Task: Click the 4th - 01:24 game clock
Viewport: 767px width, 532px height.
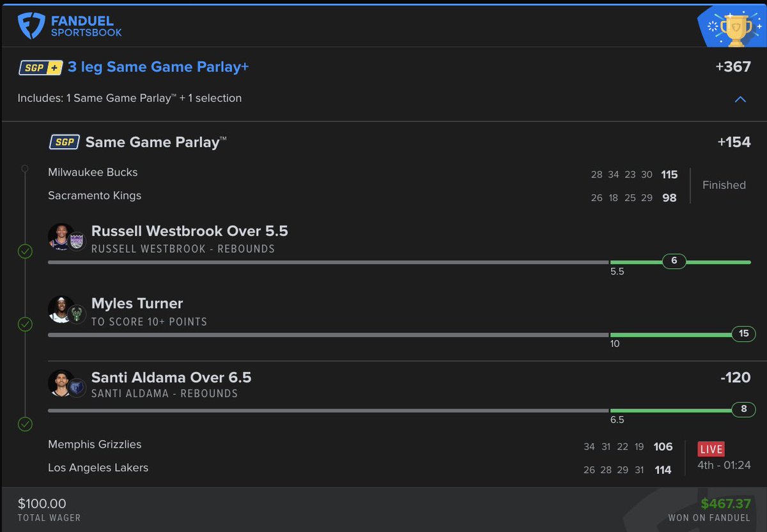Action: coord(724,465)
